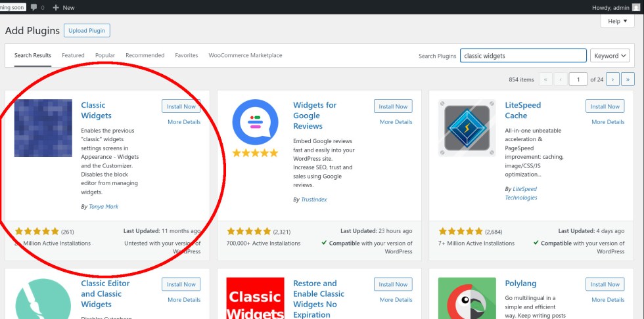Click the Classic Widgets star rating

click(x=37, y=231)
